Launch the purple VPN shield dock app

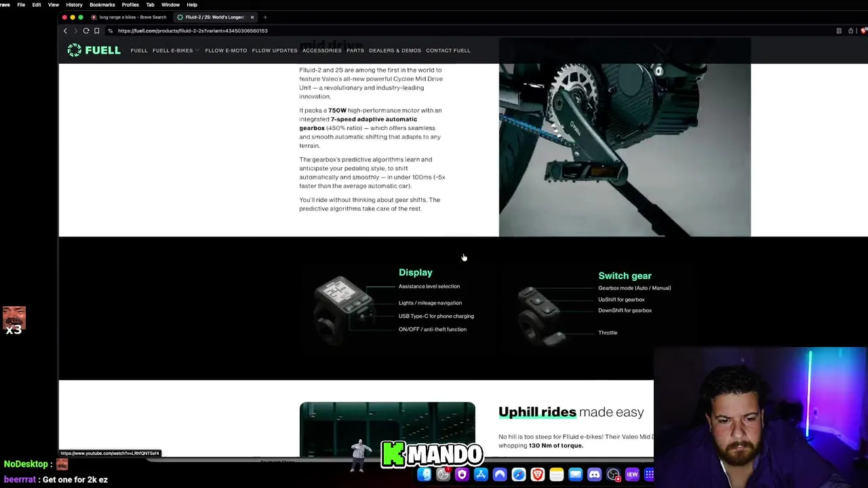click(462, 474)
